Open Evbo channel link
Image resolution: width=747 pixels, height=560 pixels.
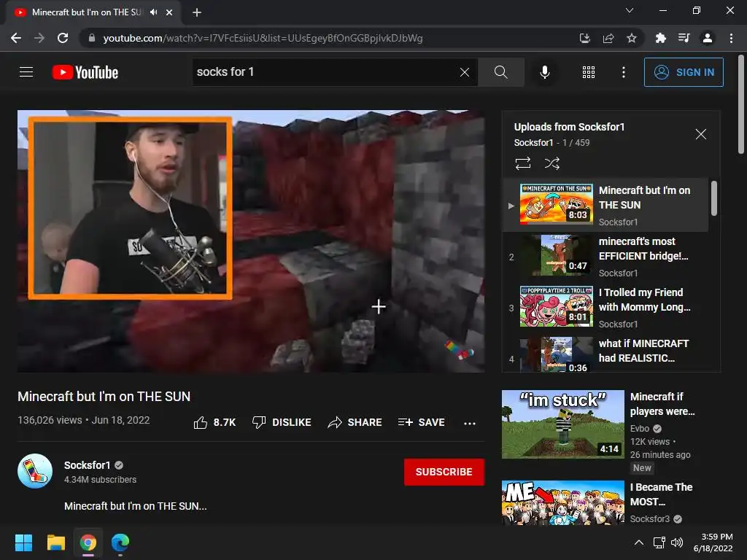click(x=639, y=428)
